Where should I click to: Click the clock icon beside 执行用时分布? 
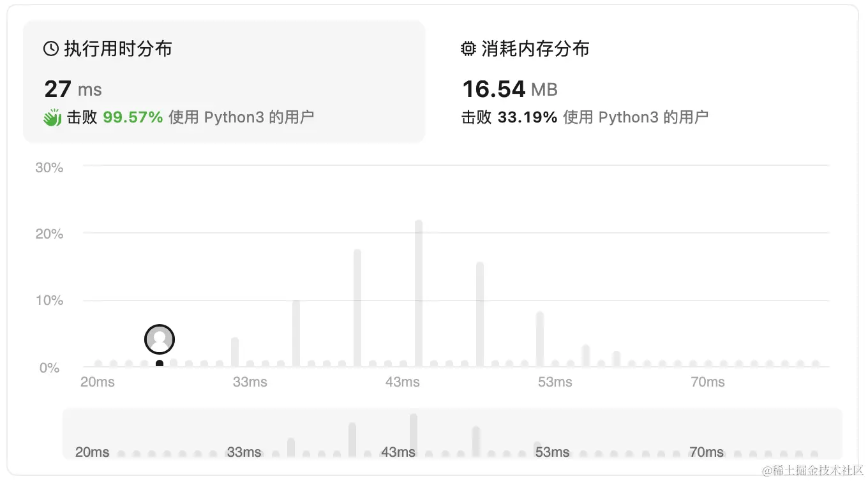[50, 49]
